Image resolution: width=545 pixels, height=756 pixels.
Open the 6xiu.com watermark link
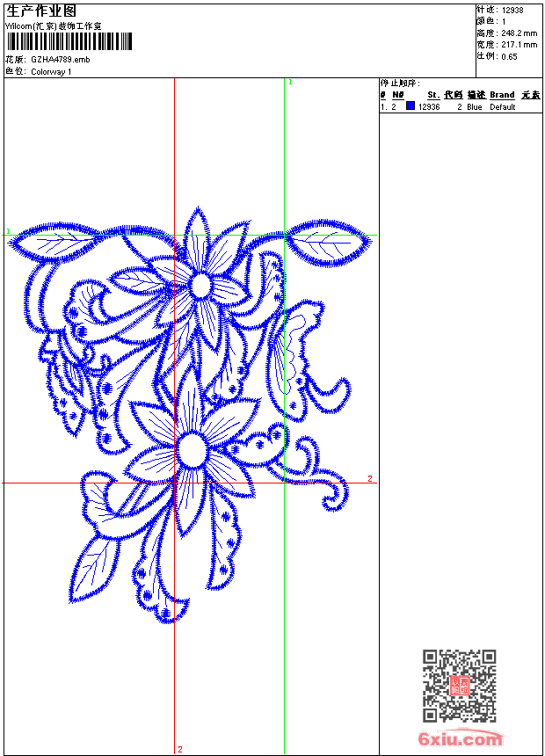click(459, 739)
